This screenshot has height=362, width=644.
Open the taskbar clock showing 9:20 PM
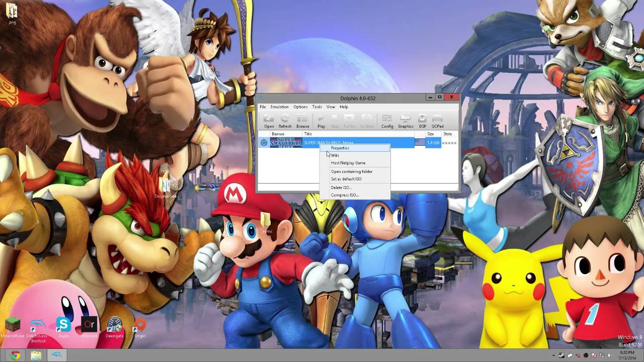[627, 355]
